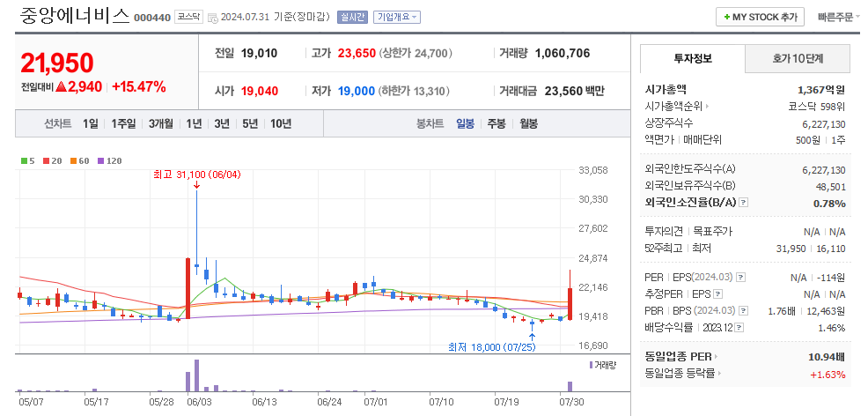Click the 외국인보유주식수 value 48,501
Viewport: 868px width, 416px height.
click(830, 187)
